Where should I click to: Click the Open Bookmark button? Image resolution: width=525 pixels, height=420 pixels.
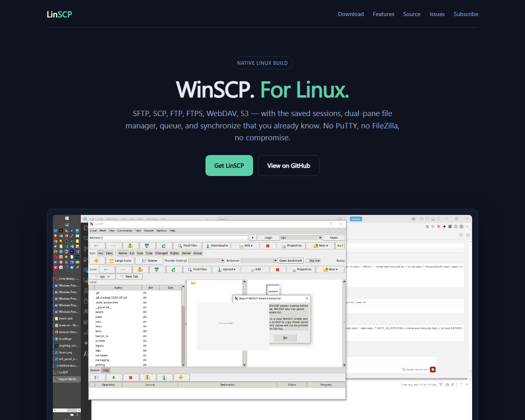pyautogui.click(x=291, y=261)
